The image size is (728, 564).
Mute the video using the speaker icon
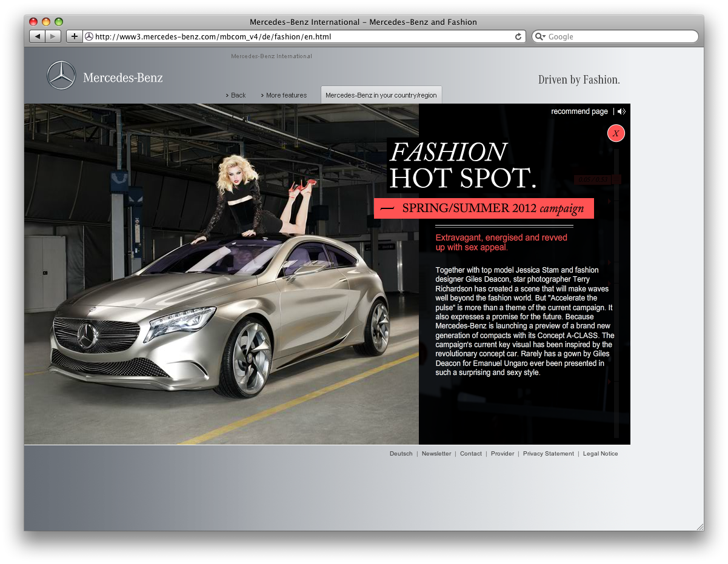[621, 111]
